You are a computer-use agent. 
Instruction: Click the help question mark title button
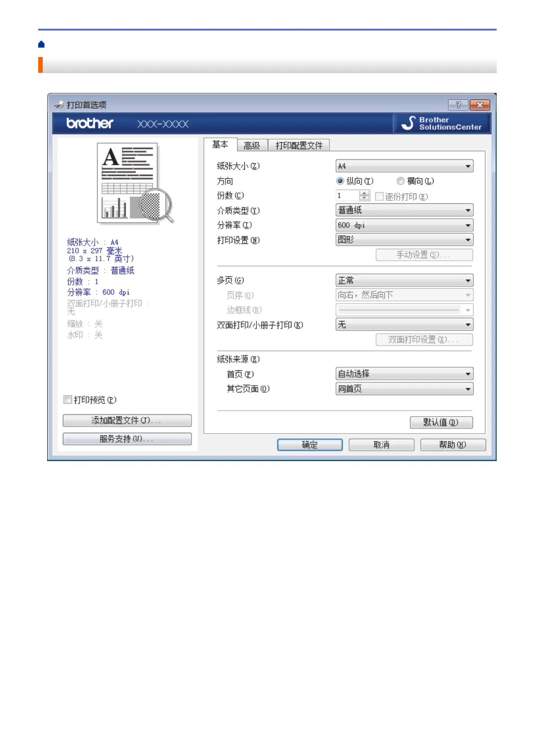tap(458, 105)
